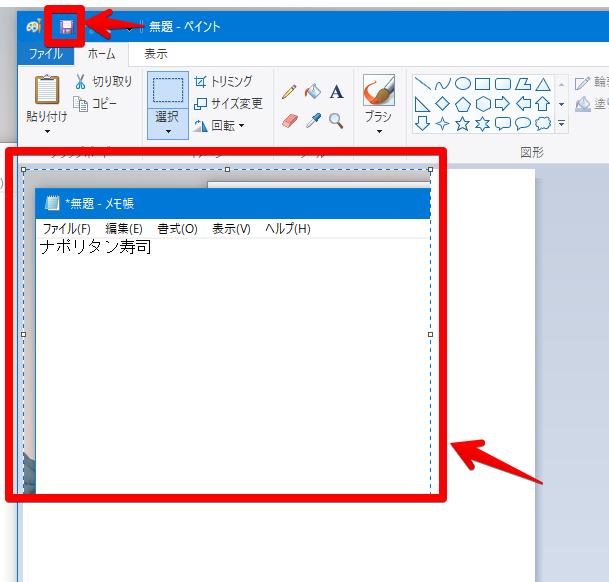609x582 pixels.
Task: Click the selection's top-center resize handle
Action: coord(228,169)
